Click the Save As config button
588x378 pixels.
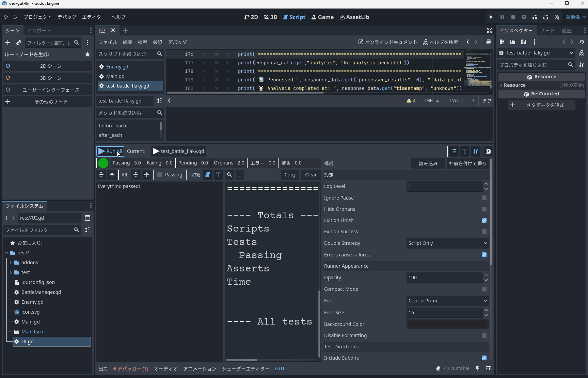click(x=467, y=163)
